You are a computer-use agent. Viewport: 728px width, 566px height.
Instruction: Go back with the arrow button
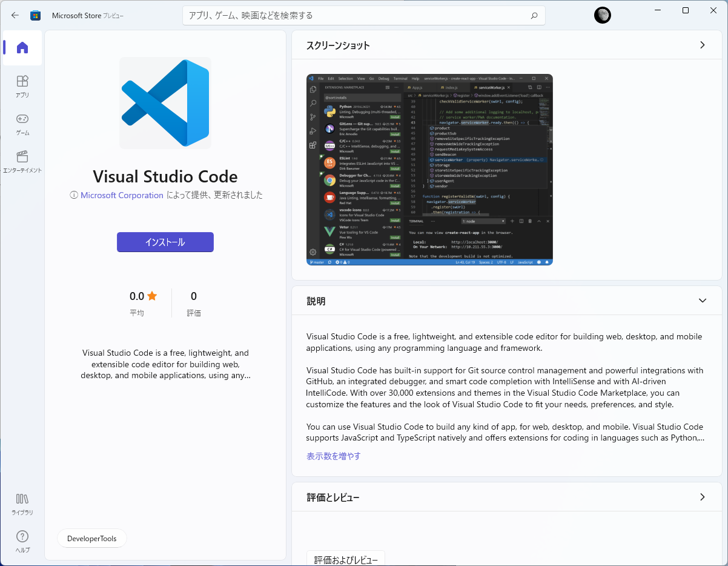pyautogui.click(x=15, y=15)
